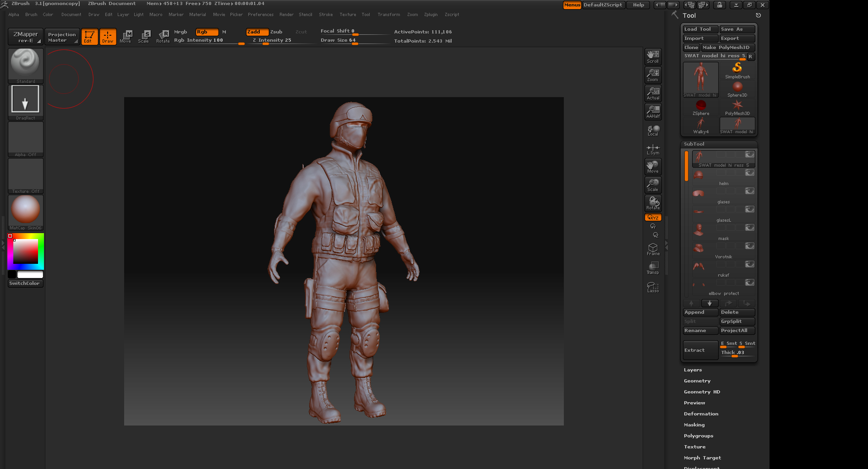868x469 pixels.
Task: Expand the Deformation panel
Action: coord(701,414)
